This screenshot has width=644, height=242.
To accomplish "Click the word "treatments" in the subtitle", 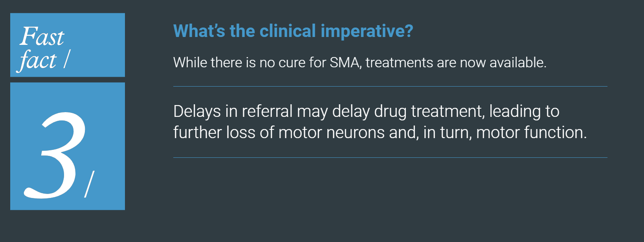I will point(399,63).
